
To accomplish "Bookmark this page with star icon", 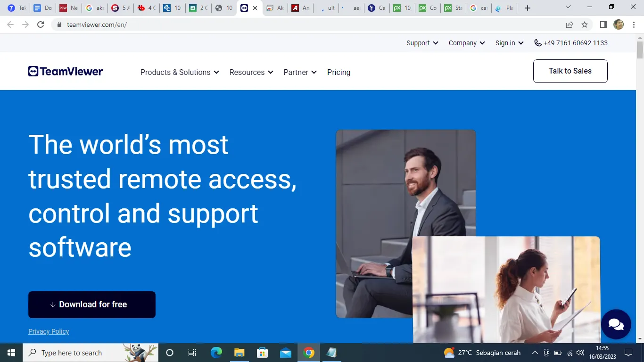I will click(585, 25).
